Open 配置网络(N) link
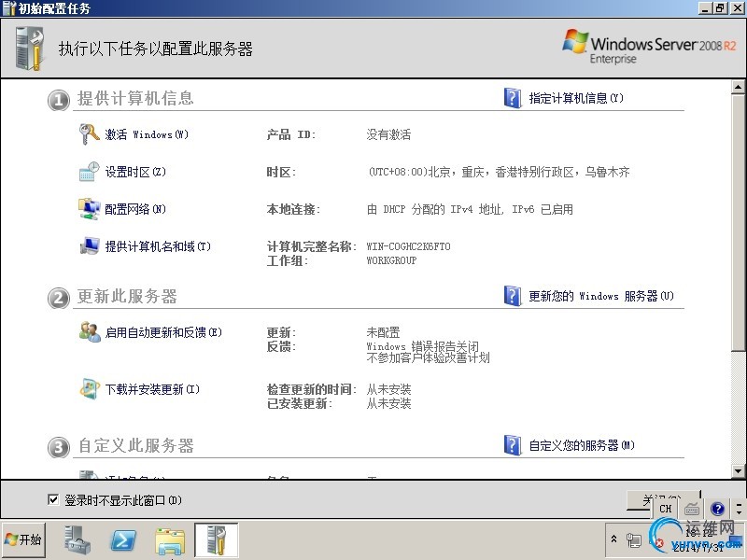The width and height of the screenshot is (747, 560). (x=135, y=209)
